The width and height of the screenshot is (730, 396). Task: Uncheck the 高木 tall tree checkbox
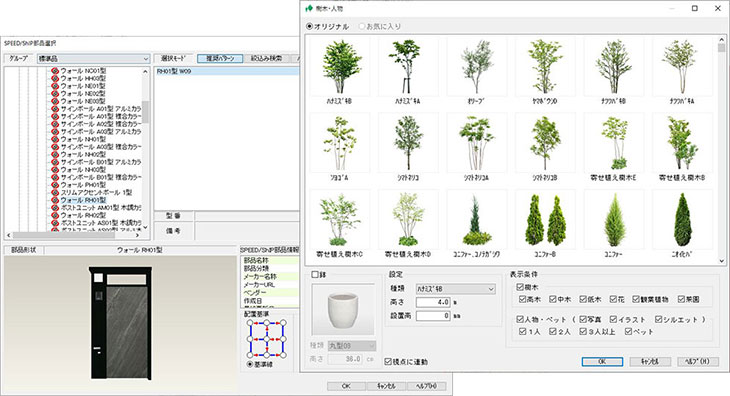[522, 299]
